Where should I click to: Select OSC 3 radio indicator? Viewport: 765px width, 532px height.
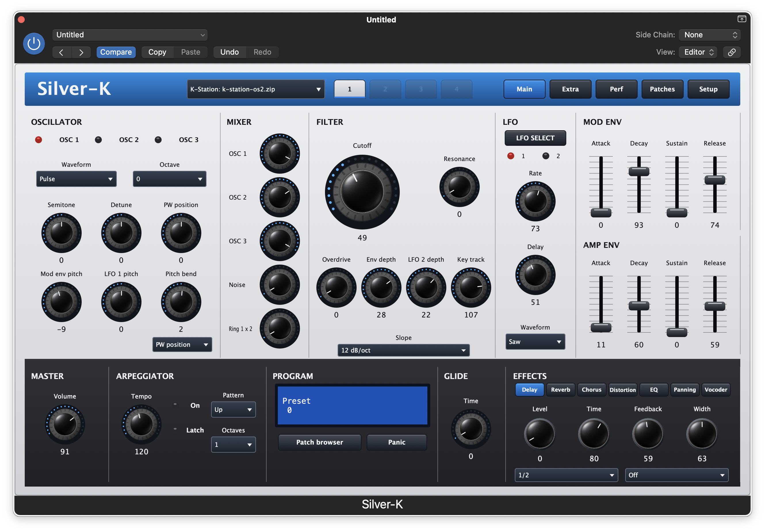point(158,139)
